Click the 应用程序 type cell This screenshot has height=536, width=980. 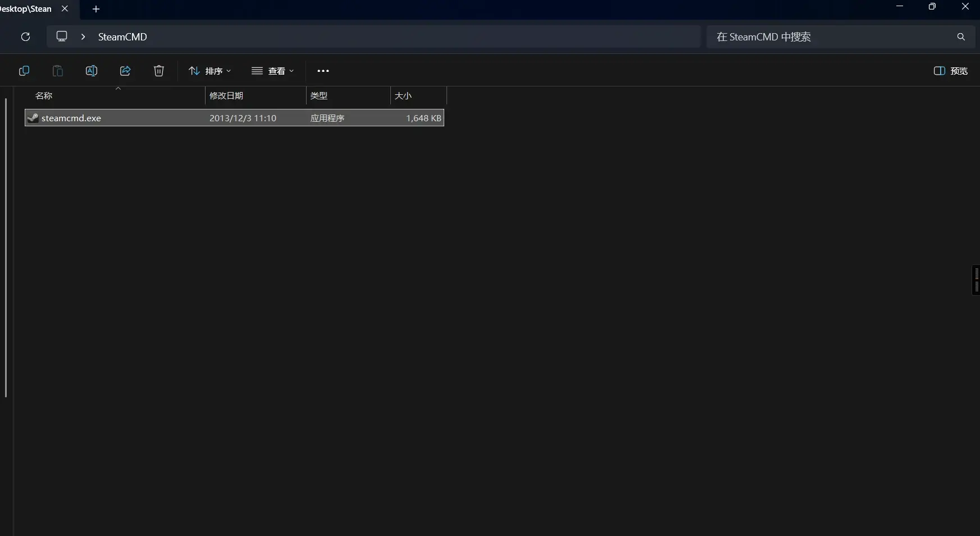pyautogui.click(x=327, y=118)
